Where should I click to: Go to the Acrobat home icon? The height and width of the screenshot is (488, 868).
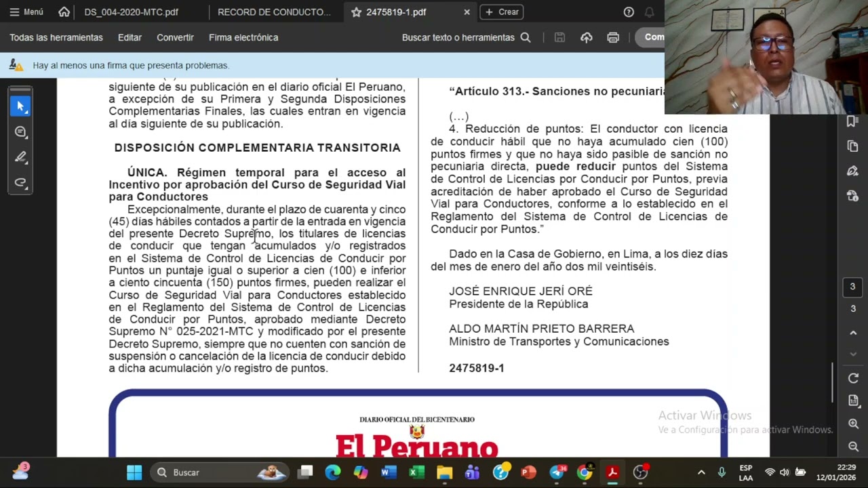64,12
